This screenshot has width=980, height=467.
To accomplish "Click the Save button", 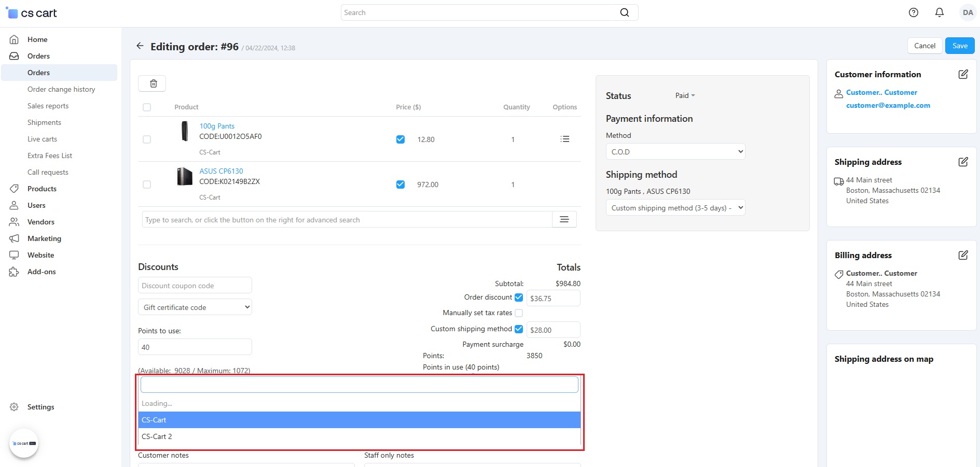I will 959,46.
